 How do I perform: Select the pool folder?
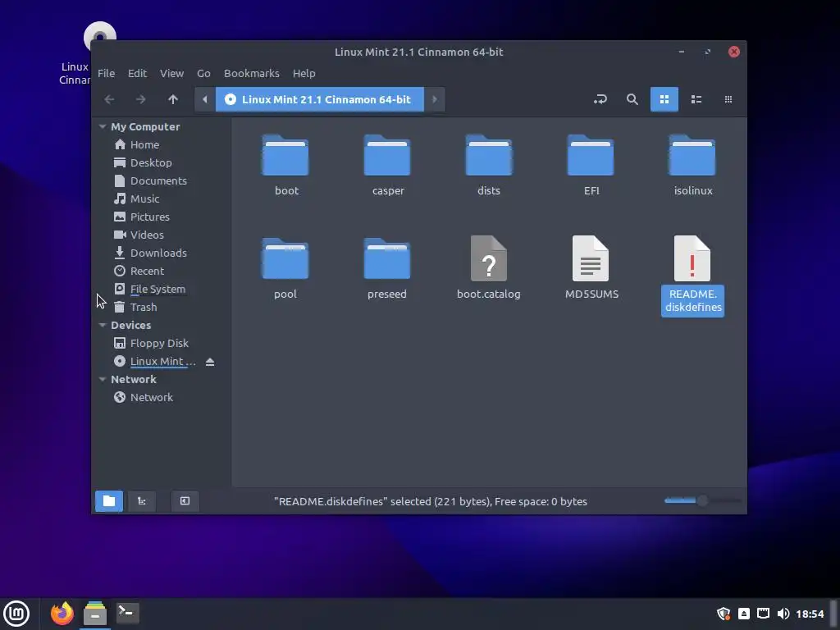click(x=285, y=268)
